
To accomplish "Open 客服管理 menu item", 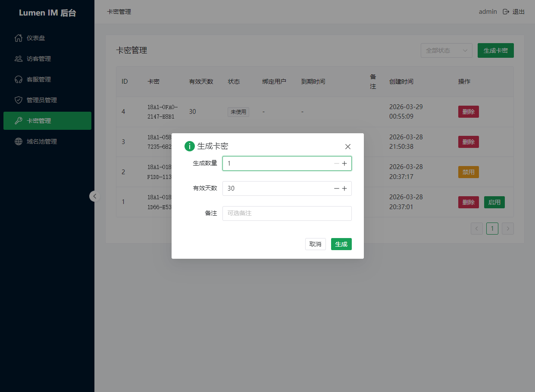I will 47,79.
